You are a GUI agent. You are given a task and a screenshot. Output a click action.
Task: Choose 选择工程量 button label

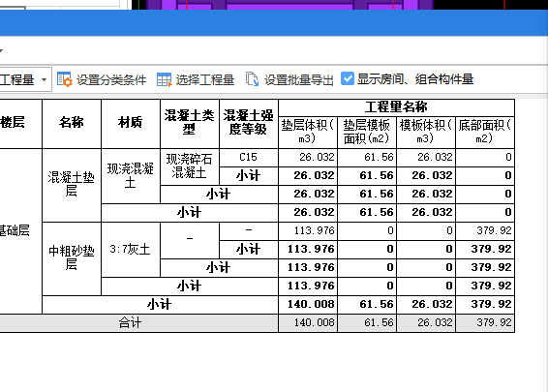[205, 80]
